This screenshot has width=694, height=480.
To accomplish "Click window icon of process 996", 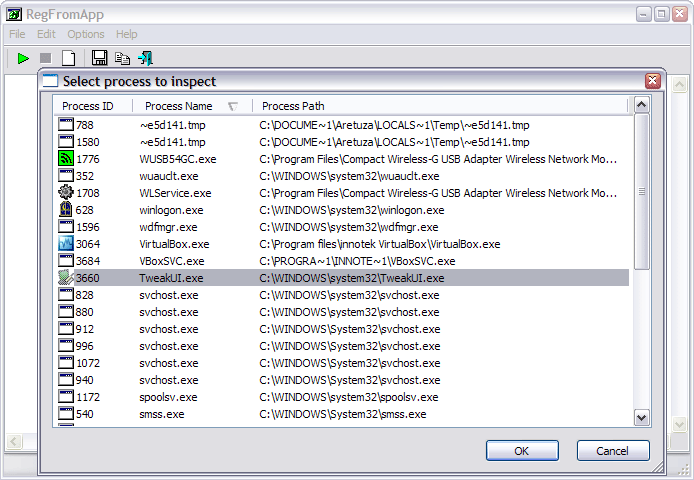I will tap(66, 345).
